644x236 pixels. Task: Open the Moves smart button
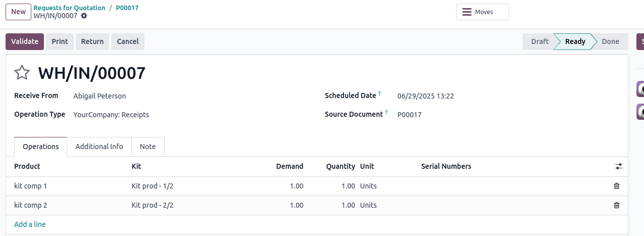482,12
